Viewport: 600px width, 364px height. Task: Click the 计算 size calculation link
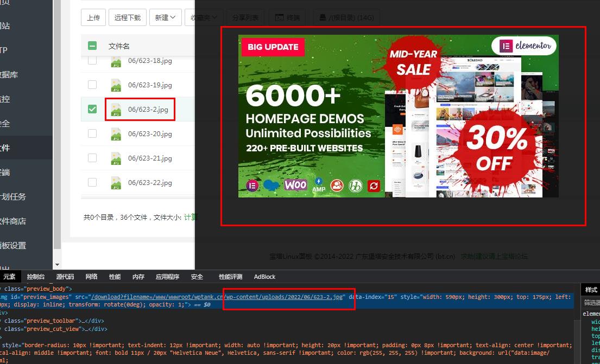190,217
